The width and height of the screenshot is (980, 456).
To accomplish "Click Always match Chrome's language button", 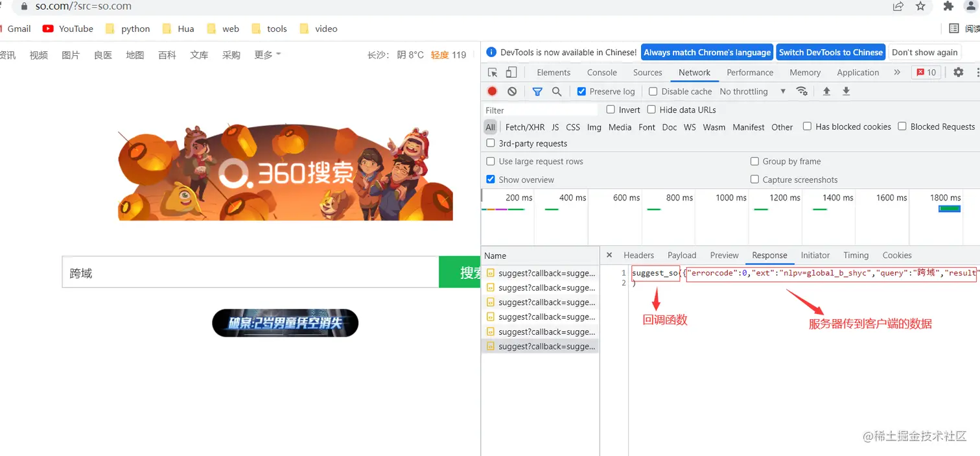I will [707, 53].
